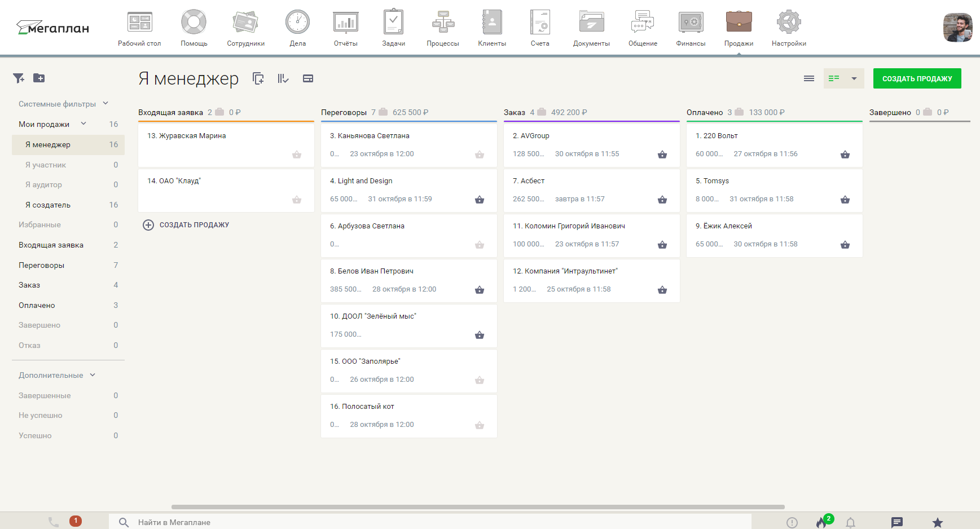Select the Я аудитор filter
This screenshot has width=980, height=529.
[x=68, y=184]
